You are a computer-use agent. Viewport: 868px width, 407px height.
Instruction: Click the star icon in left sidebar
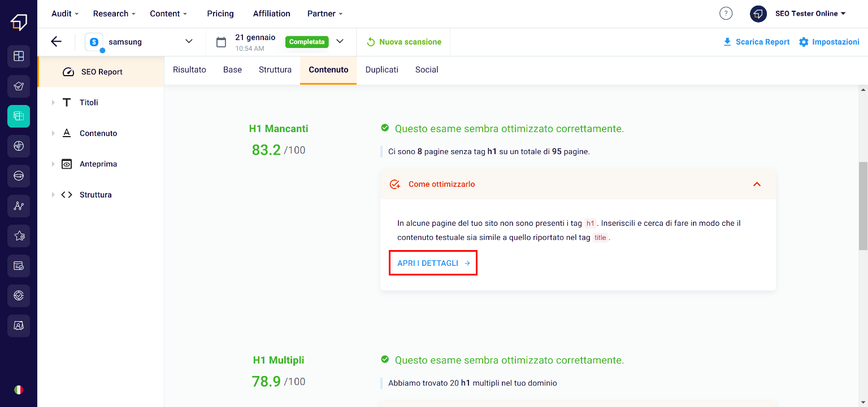pyautogui.click(x=19, y=236)
